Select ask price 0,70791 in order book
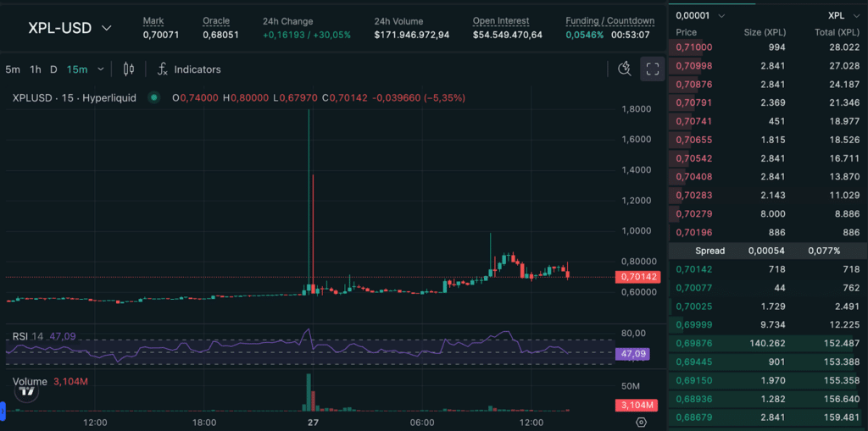 coord(694,102)
